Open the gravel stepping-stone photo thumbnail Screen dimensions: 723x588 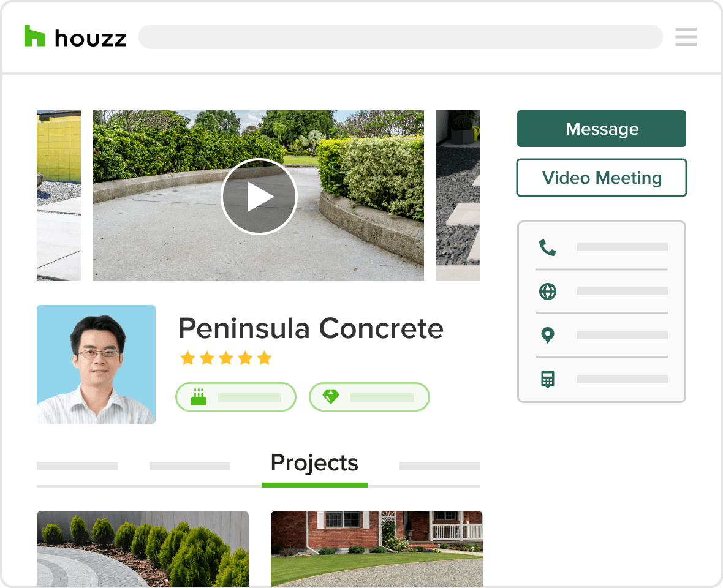[x=458, y=195]
